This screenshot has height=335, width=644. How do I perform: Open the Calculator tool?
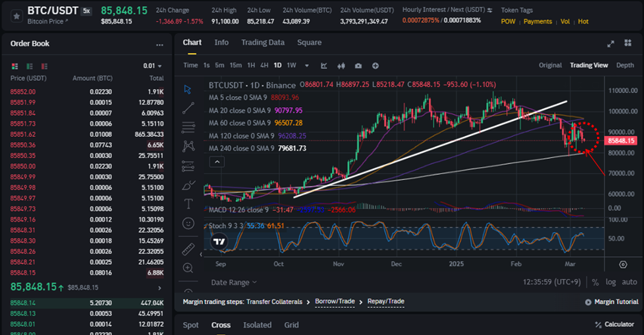(x=614, y=324)
